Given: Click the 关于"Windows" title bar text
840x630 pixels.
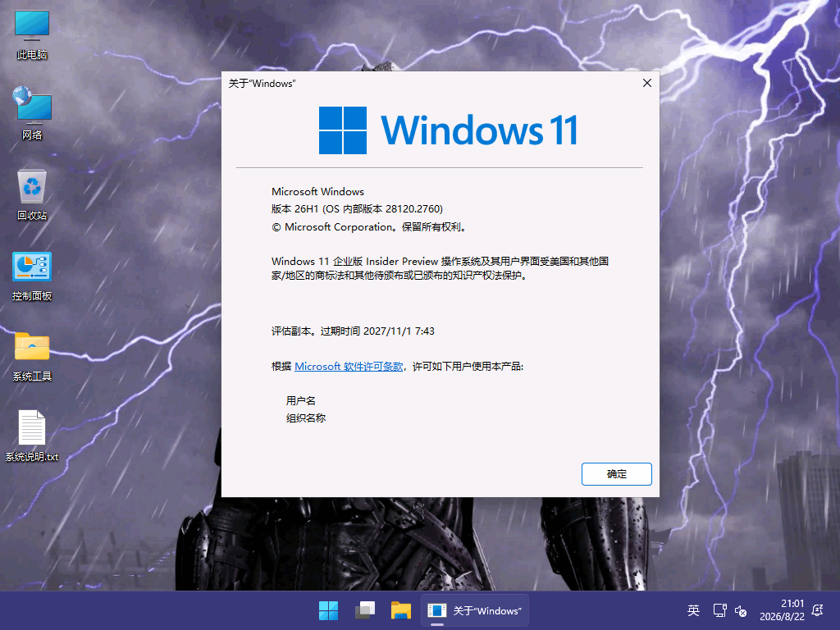Looking at the screenshot, I should [x=262, y=84].
